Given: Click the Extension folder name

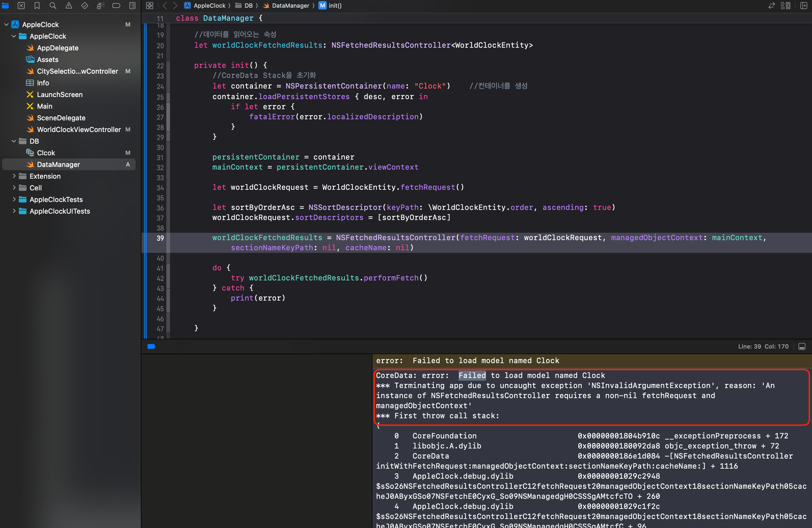Looking at the screenshot, I should pos(45,176).
